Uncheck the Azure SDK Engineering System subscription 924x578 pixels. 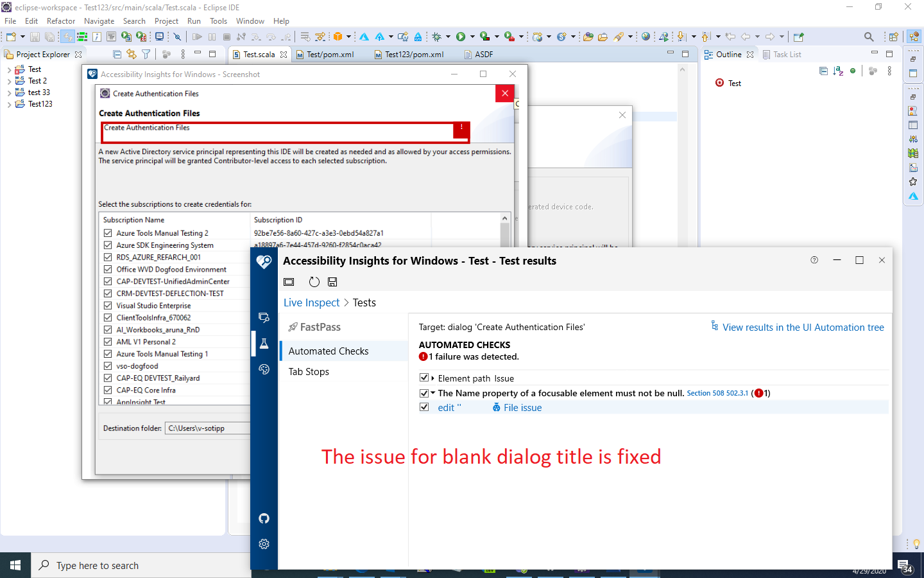point(107,245)
